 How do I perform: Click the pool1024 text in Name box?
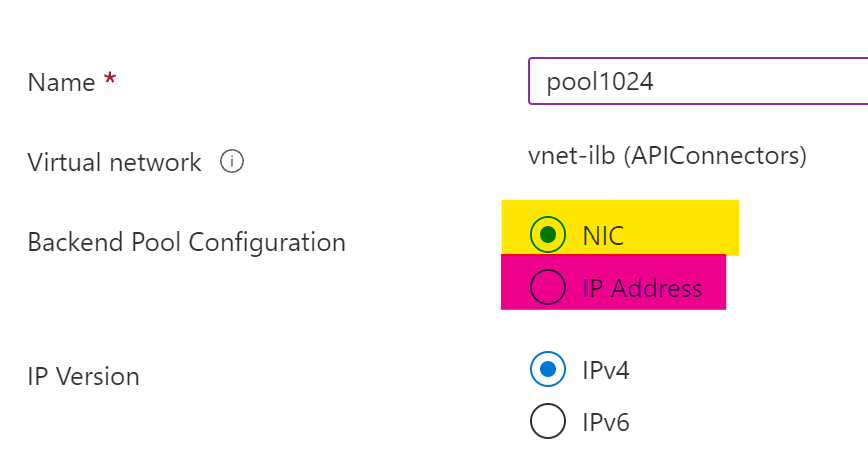pyautogui.click(x=600, y=82)
